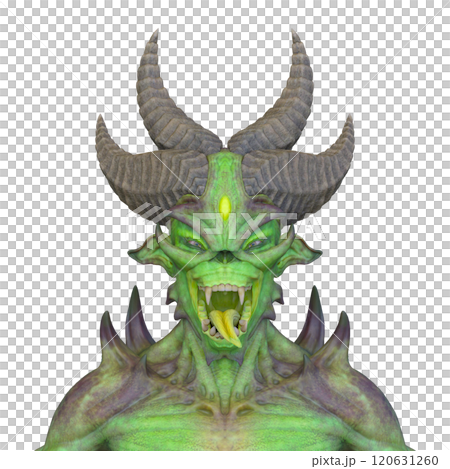Select the image ID number 120631260
Screen dimensions: 450x469
click(x=405, y=461)
